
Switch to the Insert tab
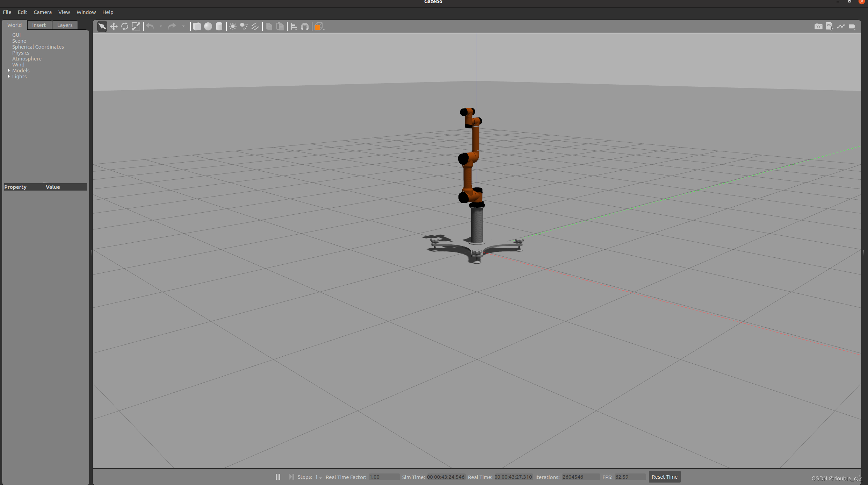(39, 25)
